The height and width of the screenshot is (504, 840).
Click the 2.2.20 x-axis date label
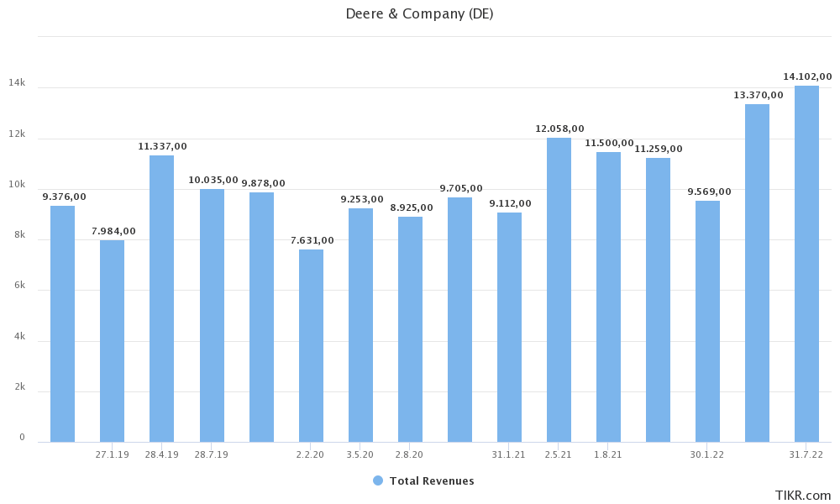tap(310, 454)
